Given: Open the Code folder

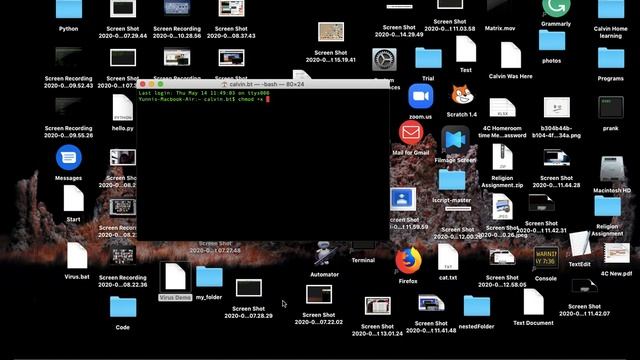Looking at the screenshot, I should [x=123, y=307].
